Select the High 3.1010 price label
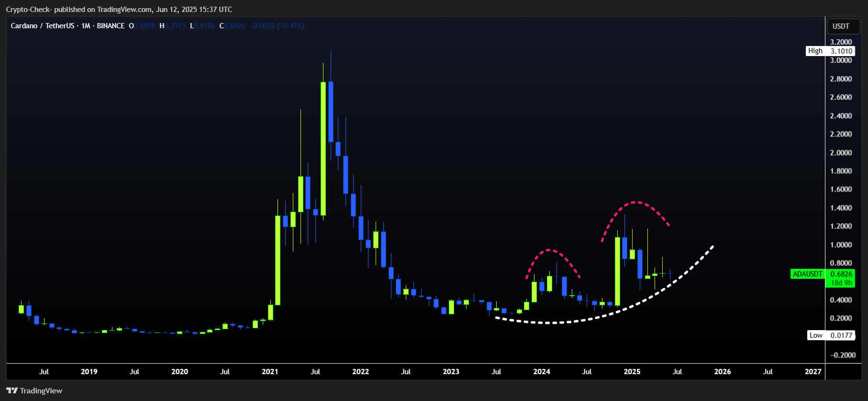The height and width of the screenshot is (401, 868). tap(830, 51)
